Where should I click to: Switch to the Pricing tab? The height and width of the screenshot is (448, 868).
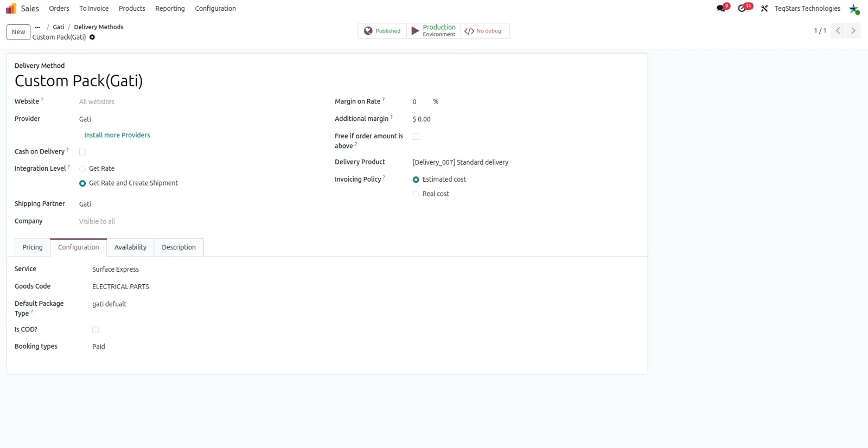click(33, 247)
